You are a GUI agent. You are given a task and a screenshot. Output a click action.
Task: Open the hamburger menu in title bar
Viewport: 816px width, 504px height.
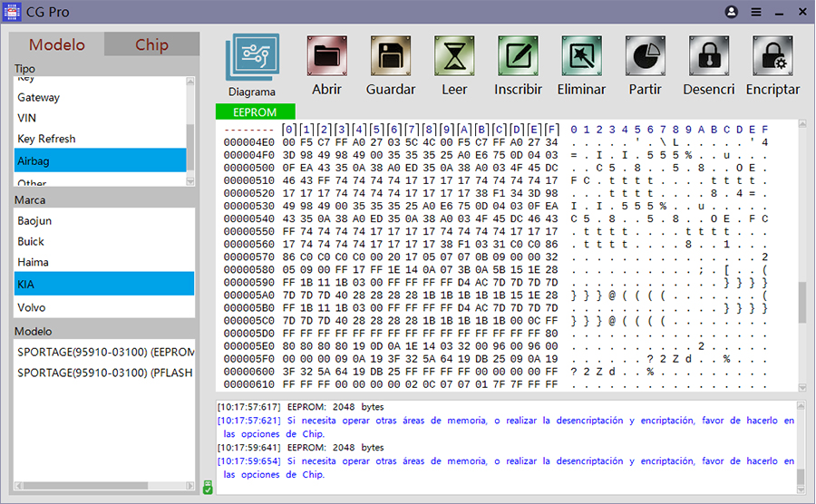point(756,12)
